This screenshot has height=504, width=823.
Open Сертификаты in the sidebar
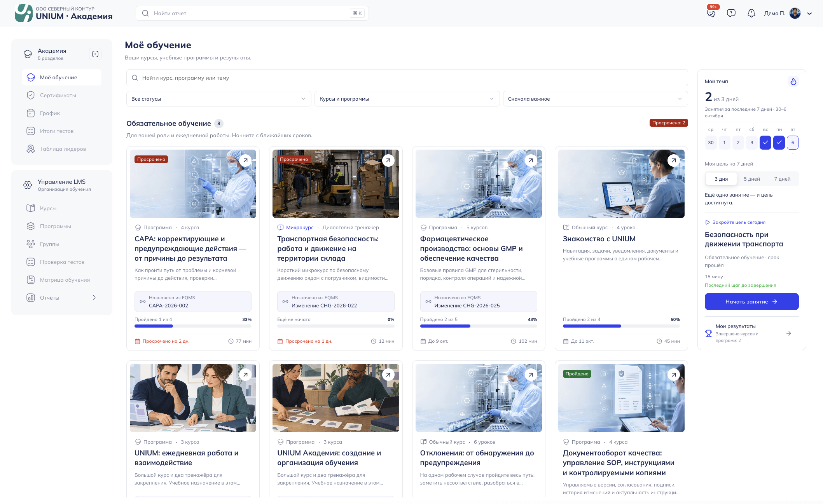(x=62, y=95)
